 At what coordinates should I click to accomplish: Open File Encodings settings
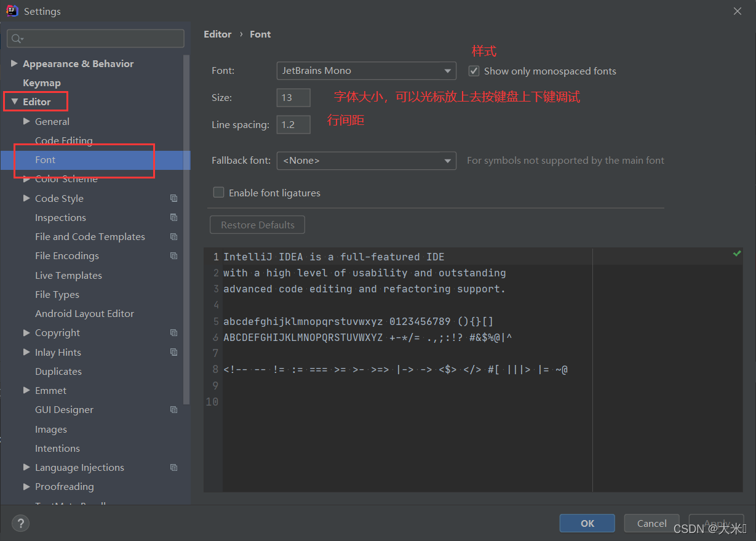(67, 255)
